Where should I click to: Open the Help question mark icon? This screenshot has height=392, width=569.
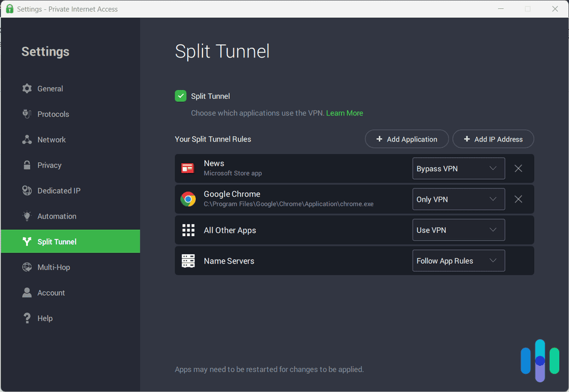click(x=26, y=317)
